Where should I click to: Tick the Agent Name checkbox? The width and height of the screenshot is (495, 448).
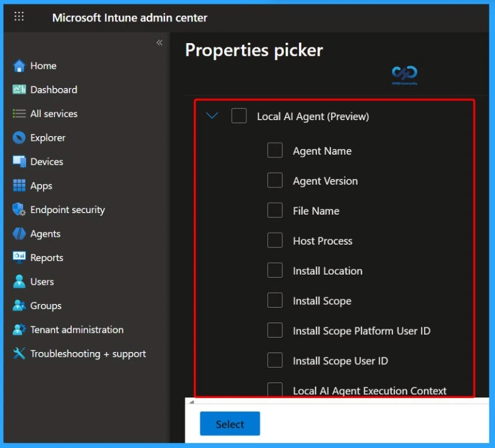click(x=275, y=150)
